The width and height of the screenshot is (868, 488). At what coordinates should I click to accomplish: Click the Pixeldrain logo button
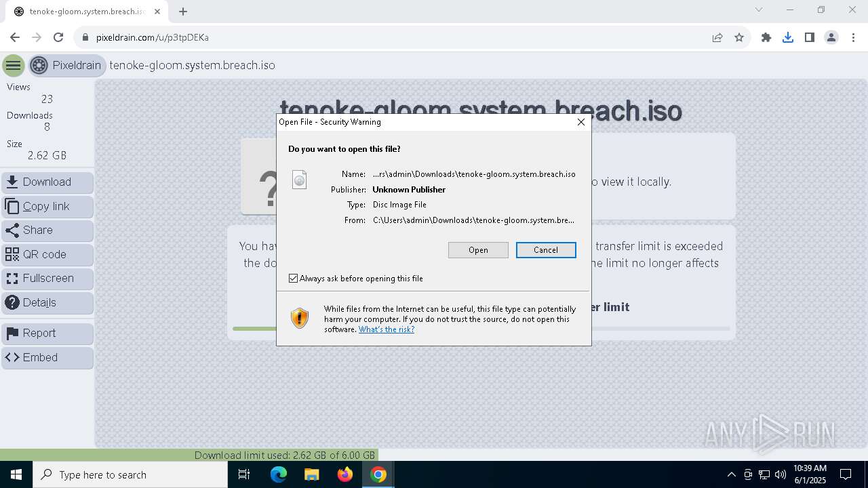(x=66, y=66)
